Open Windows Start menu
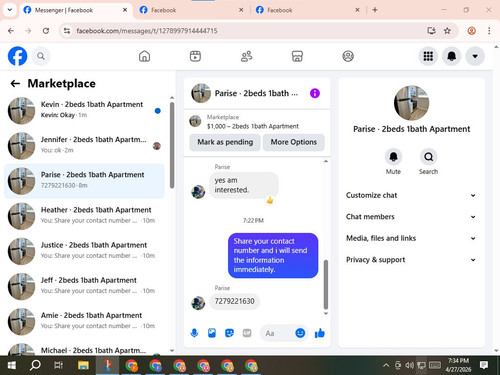 (12, 365)
